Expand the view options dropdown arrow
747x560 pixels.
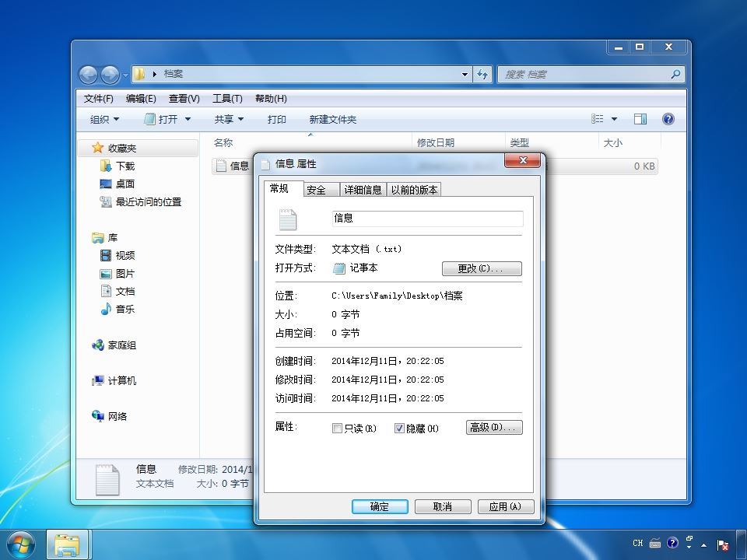click(x=615, y=119)
